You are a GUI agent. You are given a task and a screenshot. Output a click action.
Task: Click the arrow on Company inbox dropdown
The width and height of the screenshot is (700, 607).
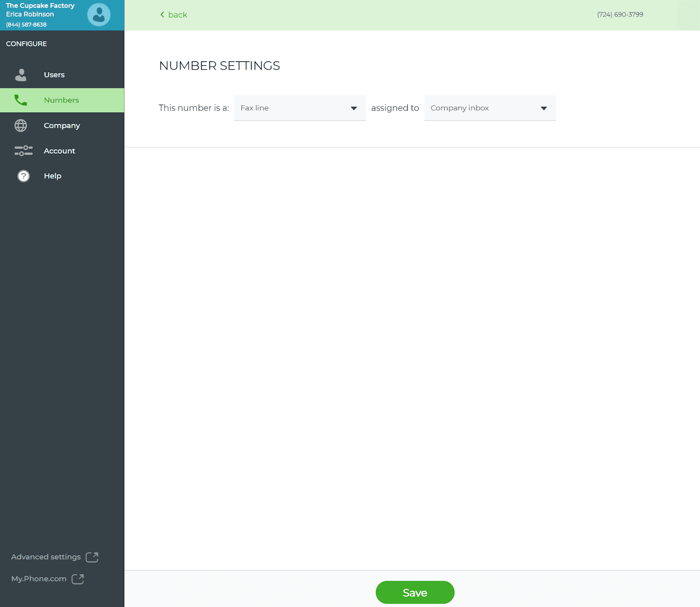[544, 108]
